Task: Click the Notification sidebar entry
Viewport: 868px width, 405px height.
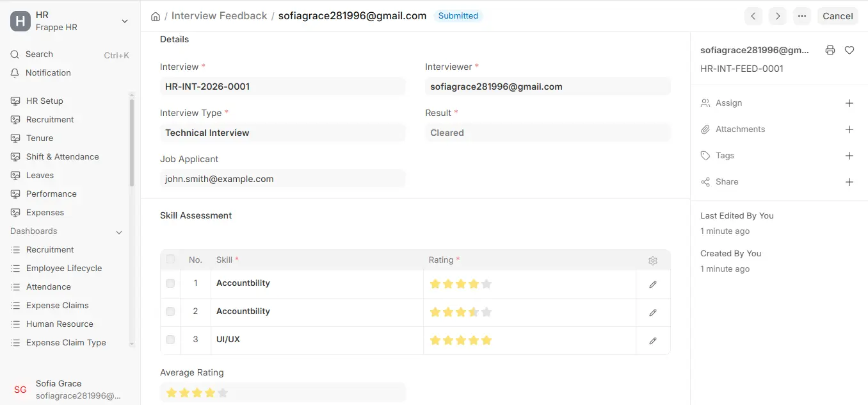Action: click(x=70, y=73)
